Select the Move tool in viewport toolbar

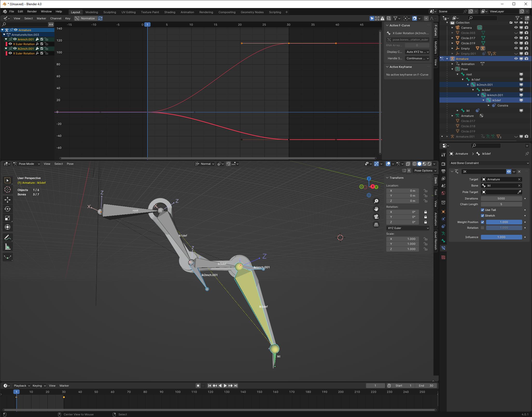pyautogui.click(x=7, y=200)
